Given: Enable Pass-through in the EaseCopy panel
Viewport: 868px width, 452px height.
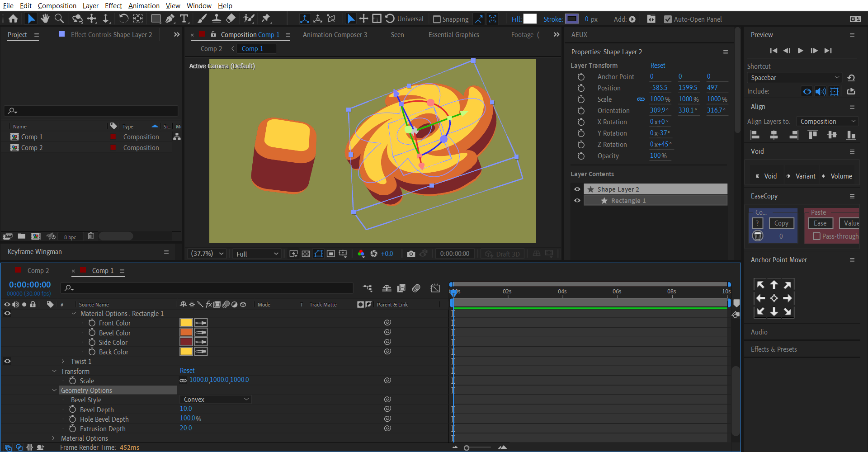Looking at the screenshot, I should 816,236.
